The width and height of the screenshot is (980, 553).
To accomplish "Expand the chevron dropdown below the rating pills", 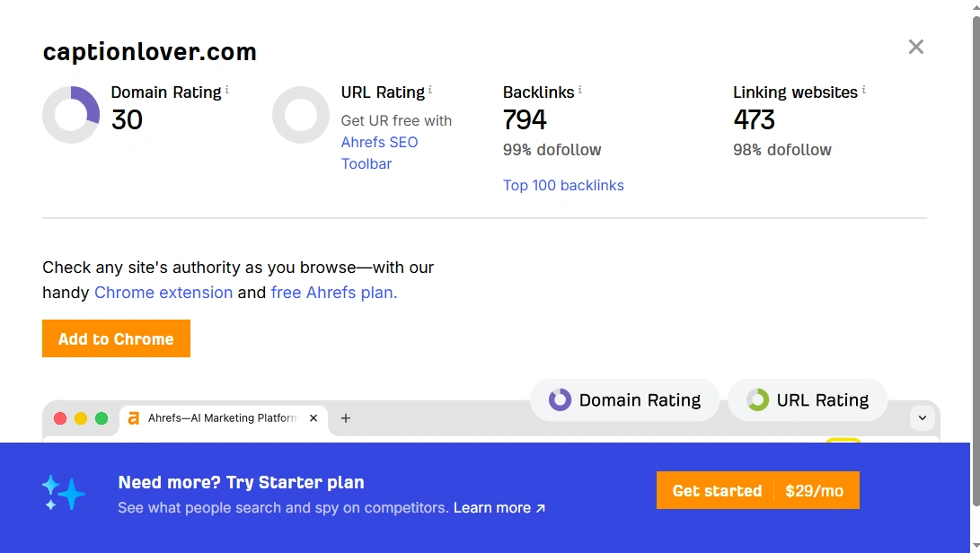I will (x=923, y=417).
